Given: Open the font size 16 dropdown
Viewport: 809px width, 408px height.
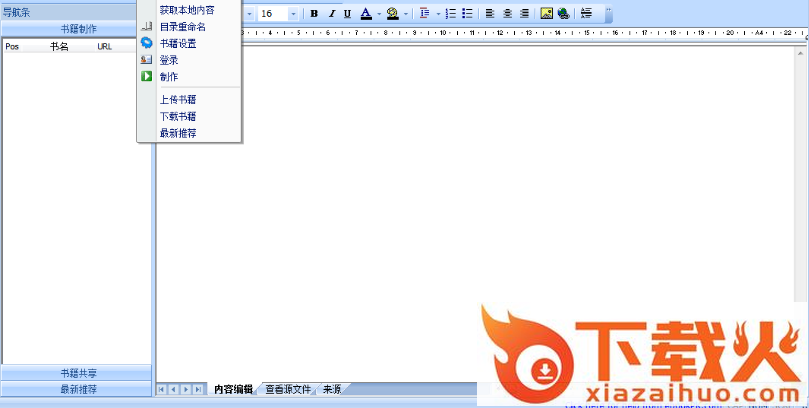Looking at the screenshot, I should tap(293, 14).
